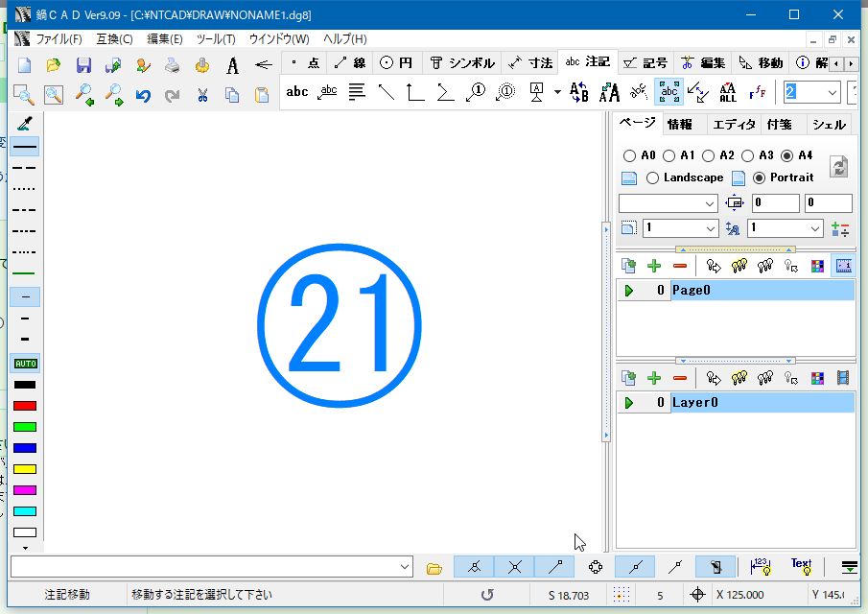Click the intersection snap icon
This screenshot has height=614, width=868.
click(515, 567)
